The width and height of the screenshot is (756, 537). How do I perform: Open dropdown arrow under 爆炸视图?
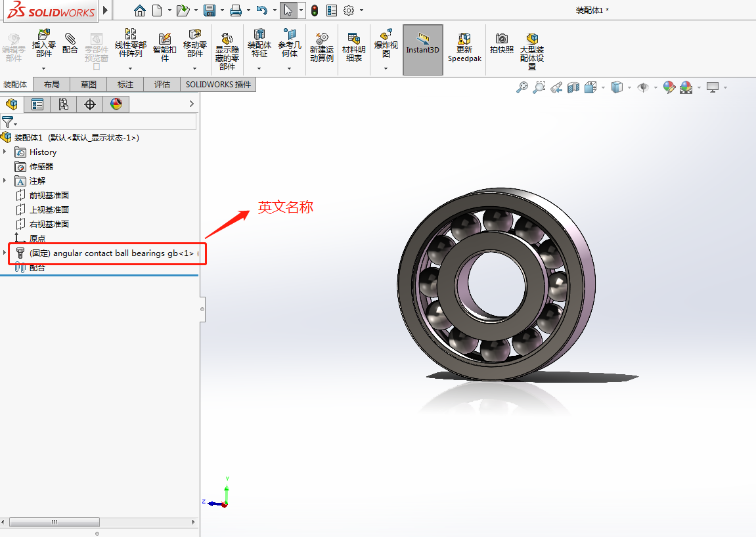pos(386,68)
